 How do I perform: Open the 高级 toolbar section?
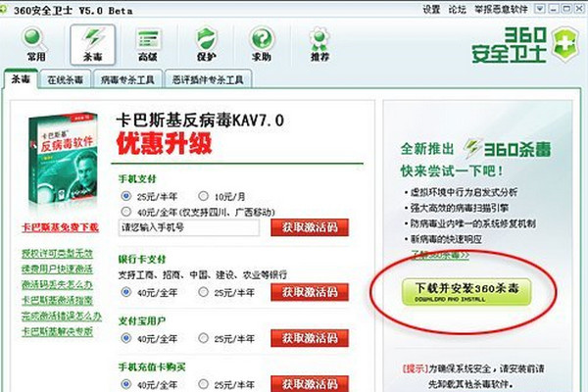coord(148,45)
